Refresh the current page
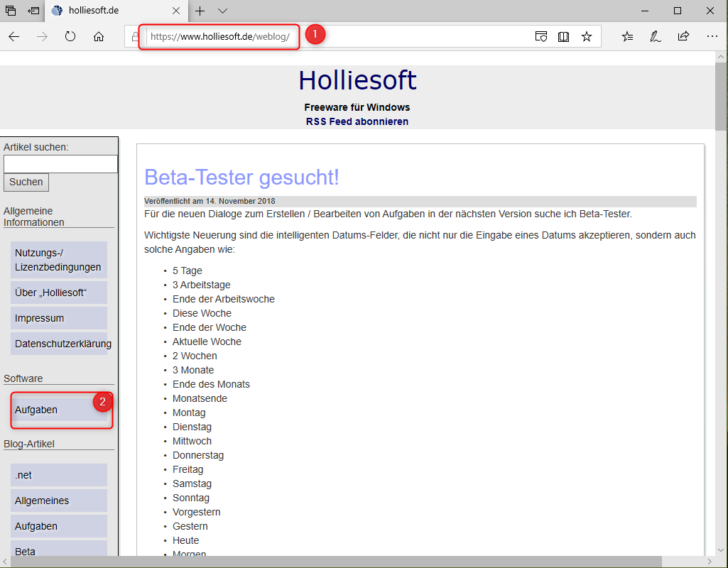 point(70,37)
